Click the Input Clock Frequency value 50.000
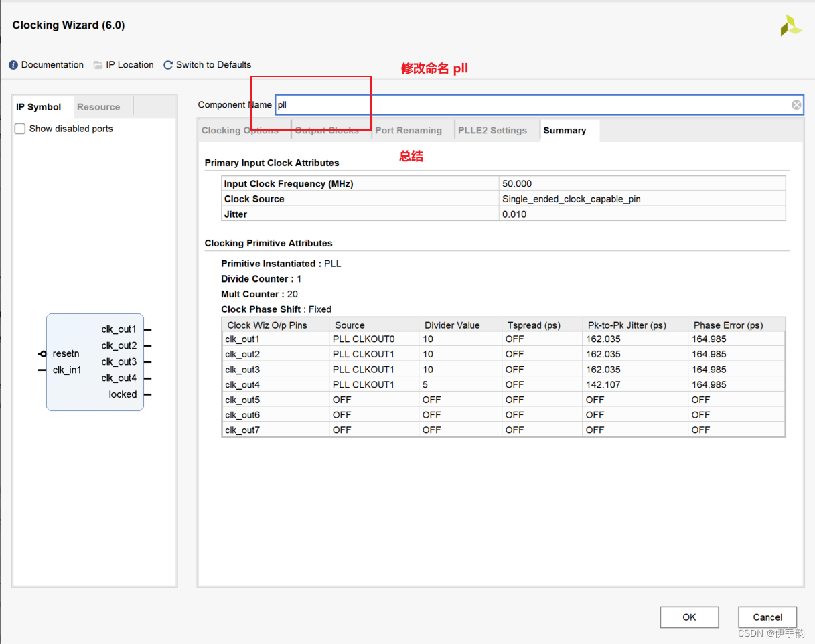 [517, 183]
